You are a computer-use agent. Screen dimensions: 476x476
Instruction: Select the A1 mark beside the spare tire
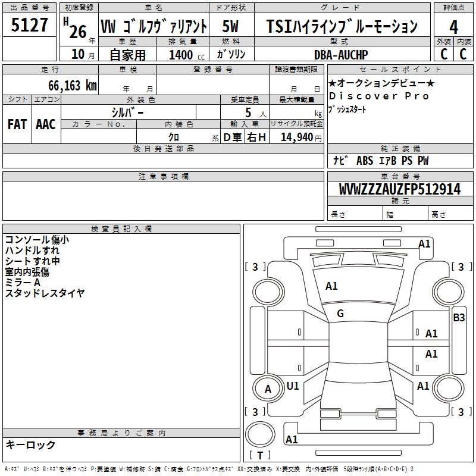pyautogui.click(x=292, y=440)
